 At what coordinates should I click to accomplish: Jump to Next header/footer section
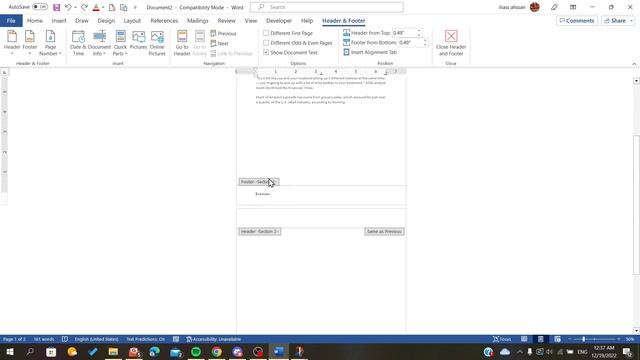(x=219, y=43)
